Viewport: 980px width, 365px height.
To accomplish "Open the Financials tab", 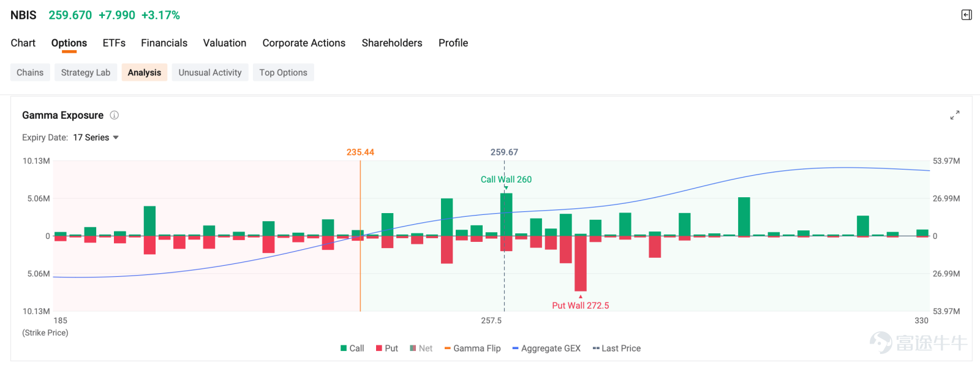I will pyautogui.click(x=164, y=43).
